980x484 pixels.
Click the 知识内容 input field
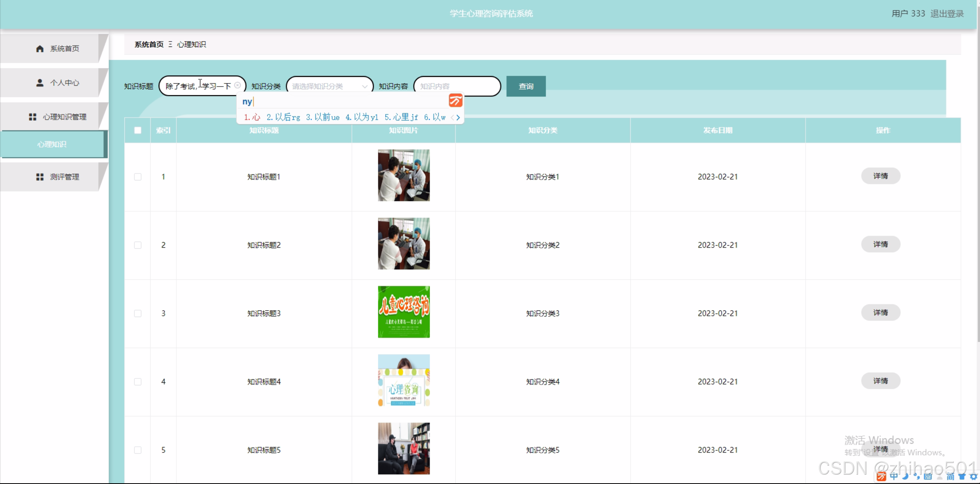coord(456,86)
